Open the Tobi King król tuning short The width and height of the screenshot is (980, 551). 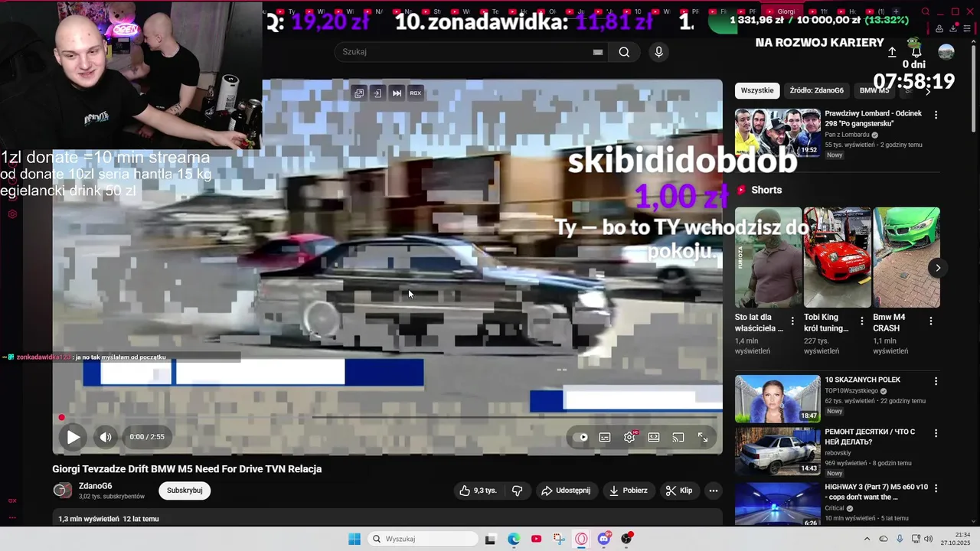coord(838,257)
